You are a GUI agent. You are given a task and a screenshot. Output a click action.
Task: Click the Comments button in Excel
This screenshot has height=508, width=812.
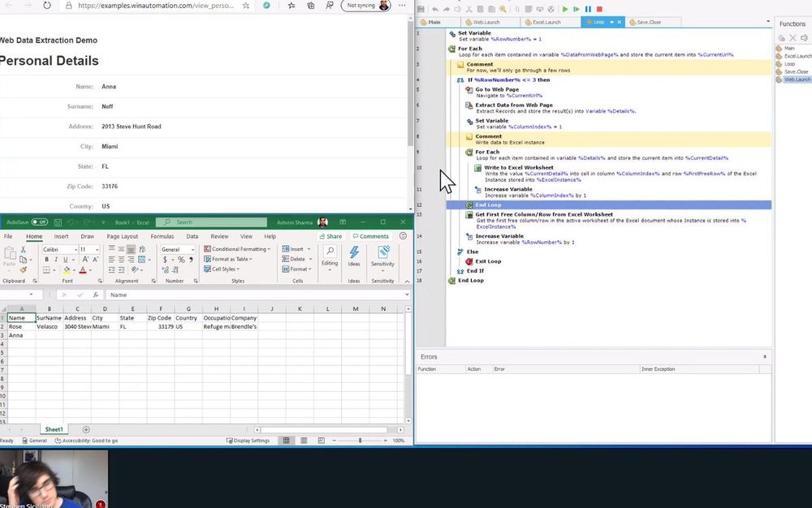(370, 236)
